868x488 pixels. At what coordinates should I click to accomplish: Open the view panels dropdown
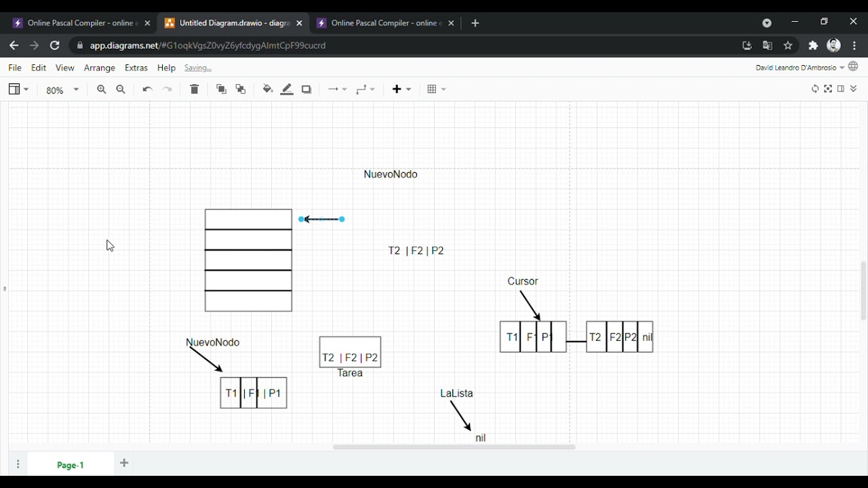point(18,89)
